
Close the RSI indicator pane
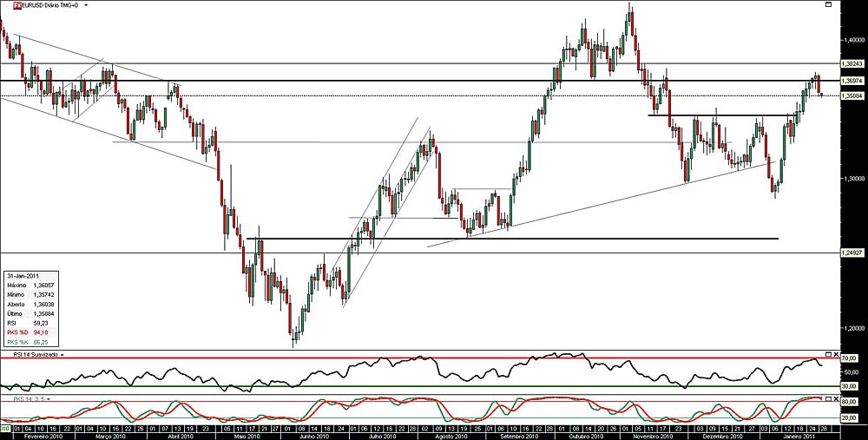[836, 354]
